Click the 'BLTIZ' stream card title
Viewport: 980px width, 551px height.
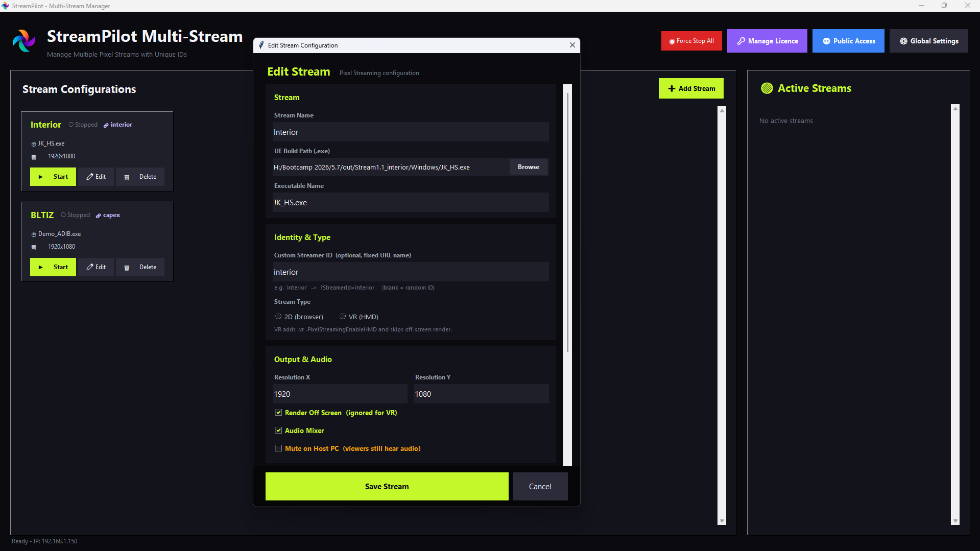coord(42,215)
